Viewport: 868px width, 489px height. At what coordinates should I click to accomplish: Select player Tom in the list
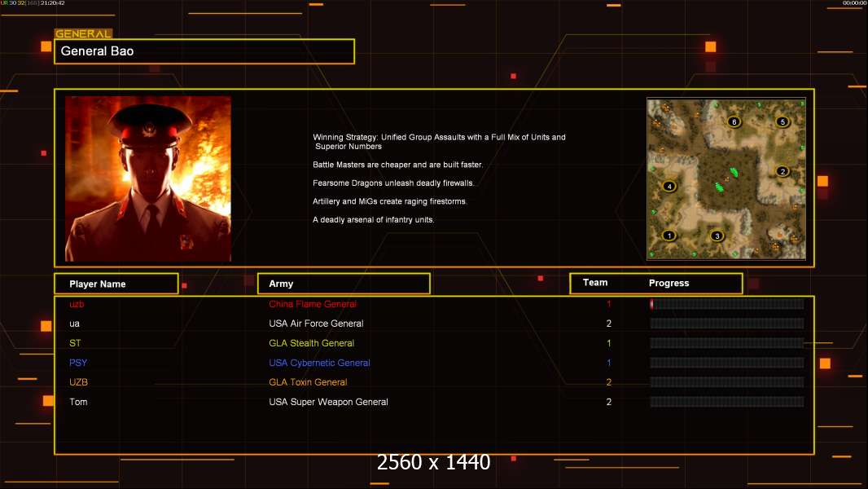pyautogui.click(x=78, y=402)
